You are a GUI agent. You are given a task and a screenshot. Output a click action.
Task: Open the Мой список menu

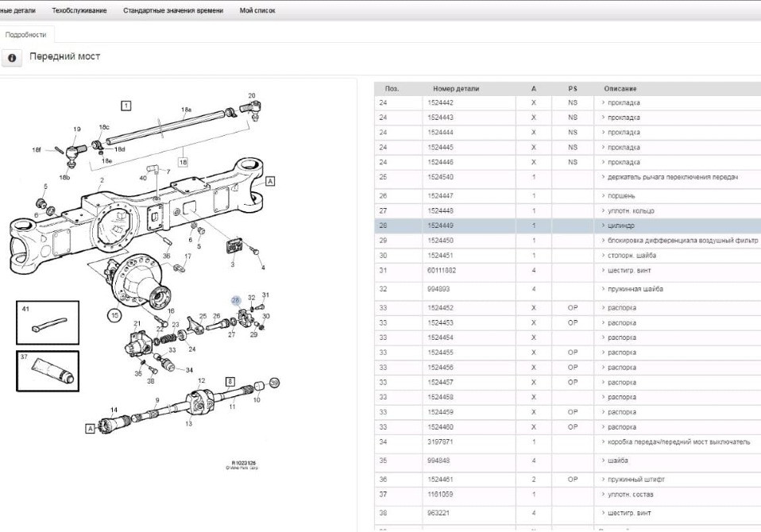coord(257,10)
